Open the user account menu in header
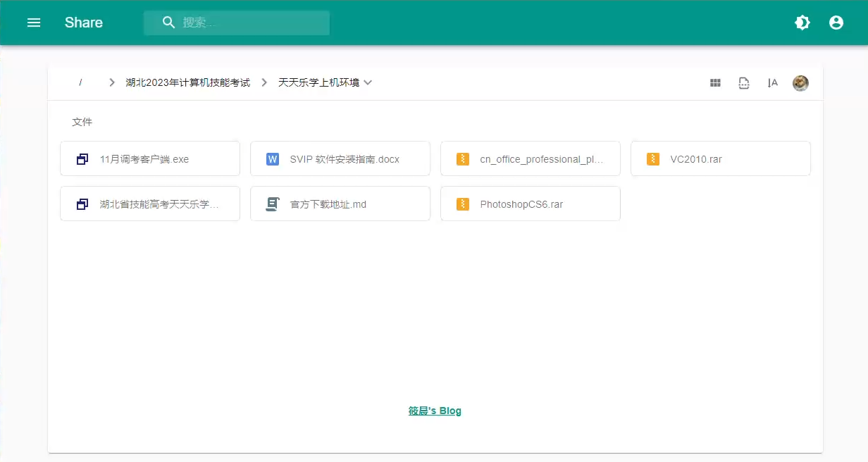 point(836,23)
